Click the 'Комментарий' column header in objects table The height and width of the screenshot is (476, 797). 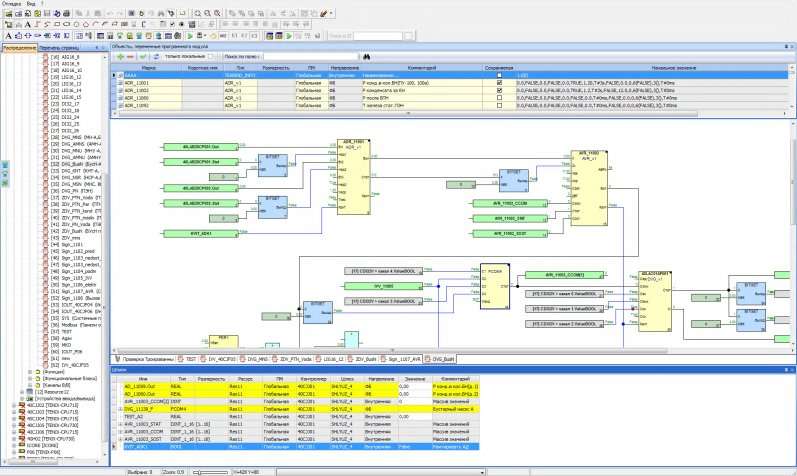(421, 68)
